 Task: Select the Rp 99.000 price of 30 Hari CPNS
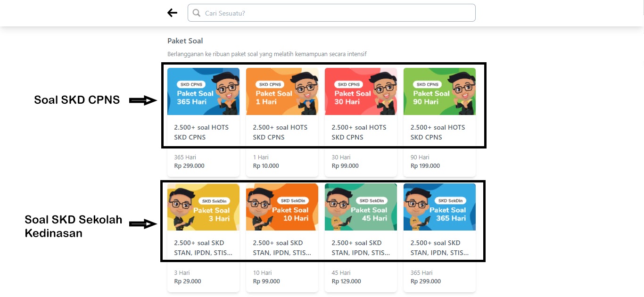[345, 166]
